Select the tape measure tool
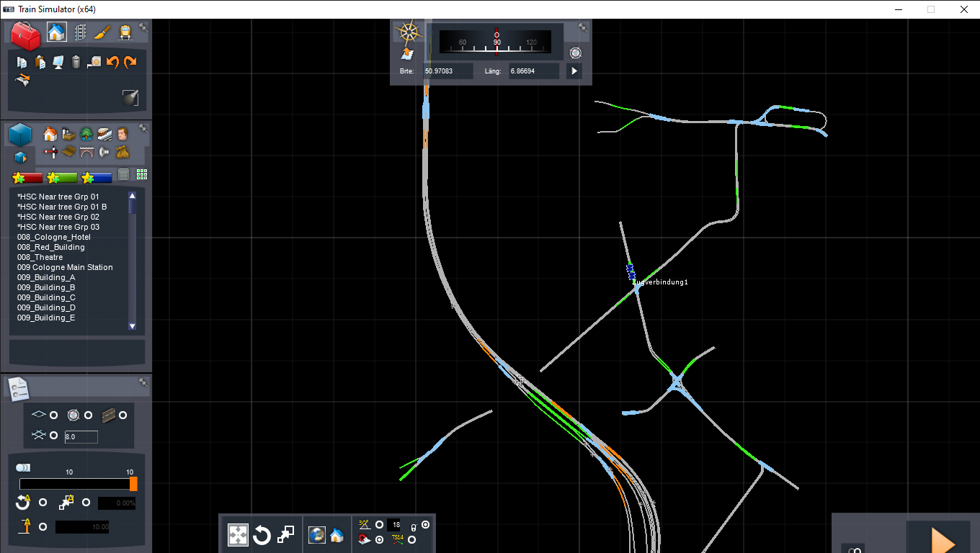Screen dimensions: 980x553 (94, 63)
